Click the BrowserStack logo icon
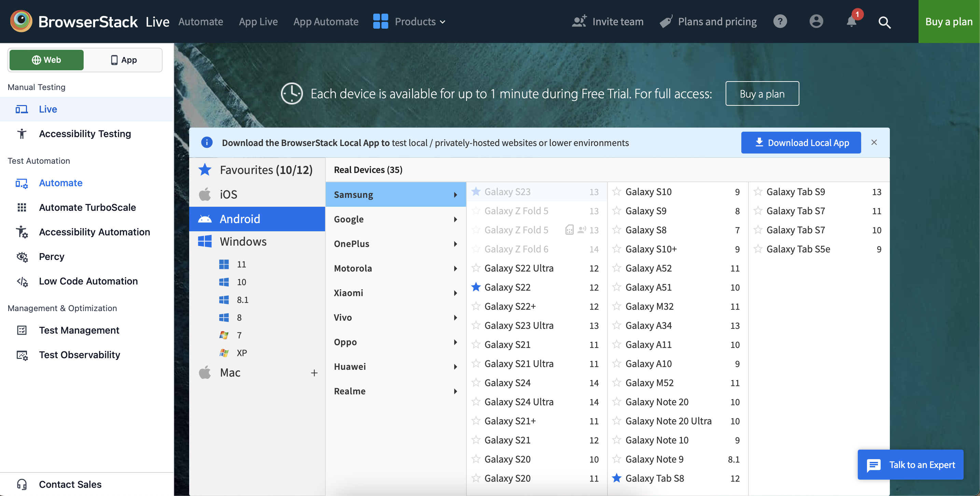Image resolution: width=980 pixels, height=496 pixels. coord(21,21)
